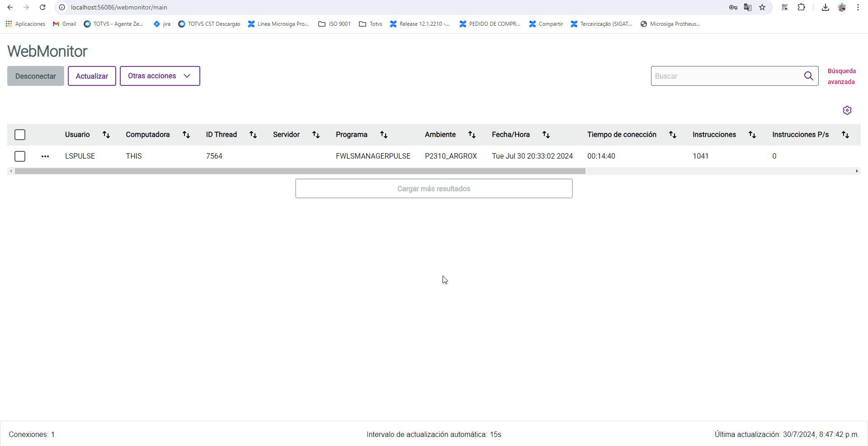Open the Otras acciones dropdown
The height and width of the screenshot is (446, 868).
pos(160,76)
